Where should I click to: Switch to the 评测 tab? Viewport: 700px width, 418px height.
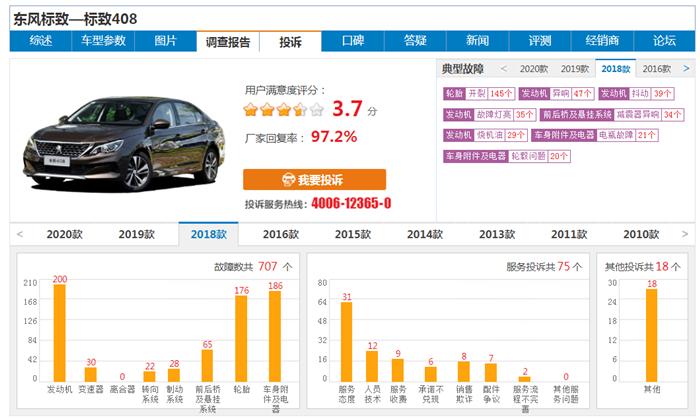(x=540, y=41)
